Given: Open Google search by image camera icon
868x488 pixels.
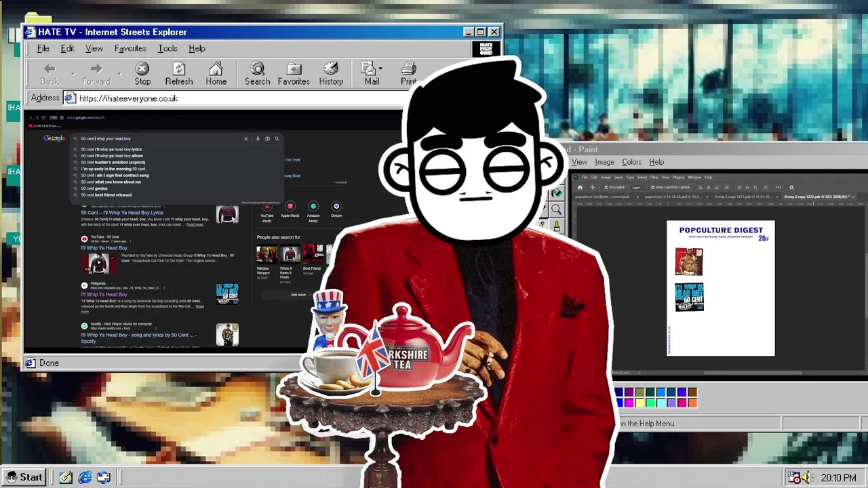Looking at the screenshot, I should point(267,139).
